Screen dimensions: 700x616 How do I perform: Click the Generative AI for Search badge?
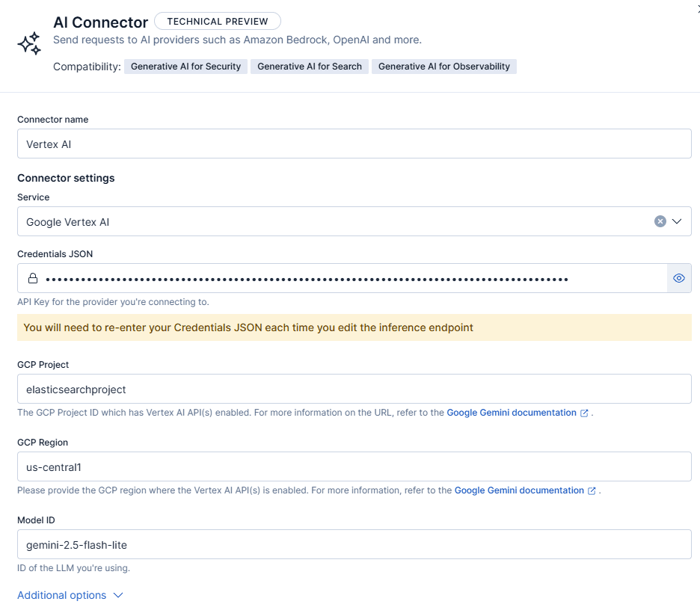(310, 67)
